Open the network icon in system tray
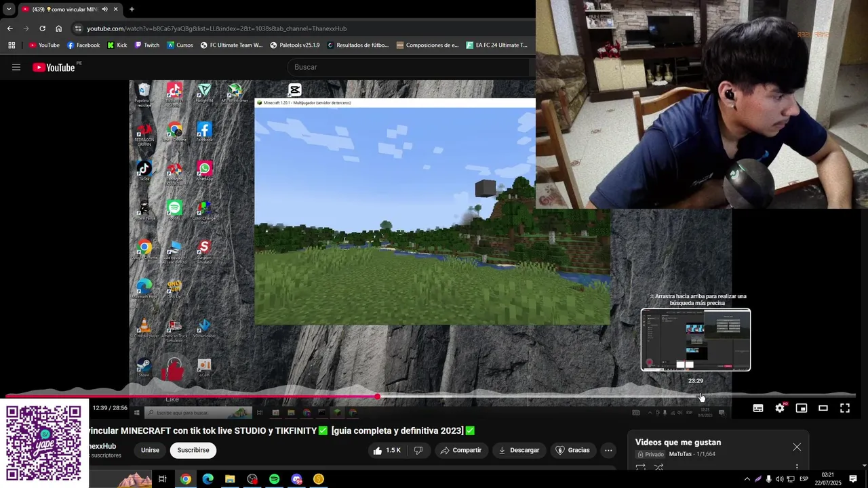 [x=789, y=479]
